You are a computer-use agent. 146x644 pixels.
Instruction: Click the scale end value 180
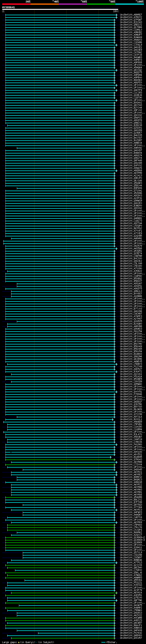115,11
